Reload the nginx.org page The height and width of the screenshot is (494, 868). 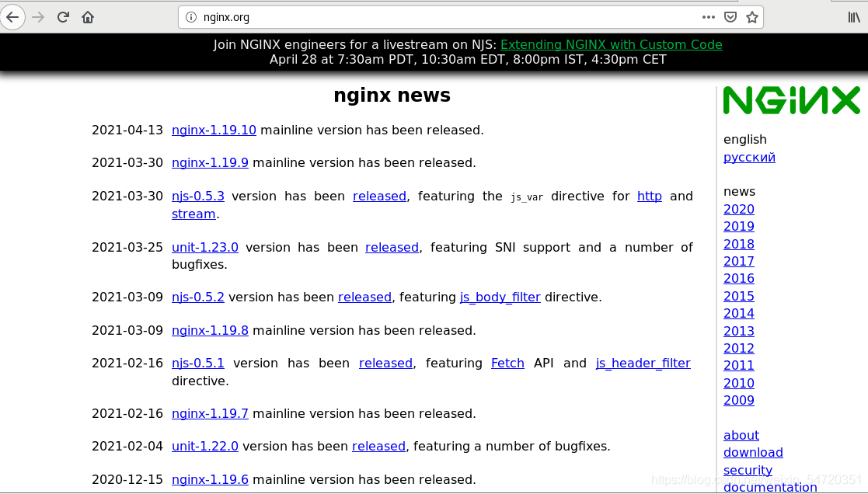point(63,17)
